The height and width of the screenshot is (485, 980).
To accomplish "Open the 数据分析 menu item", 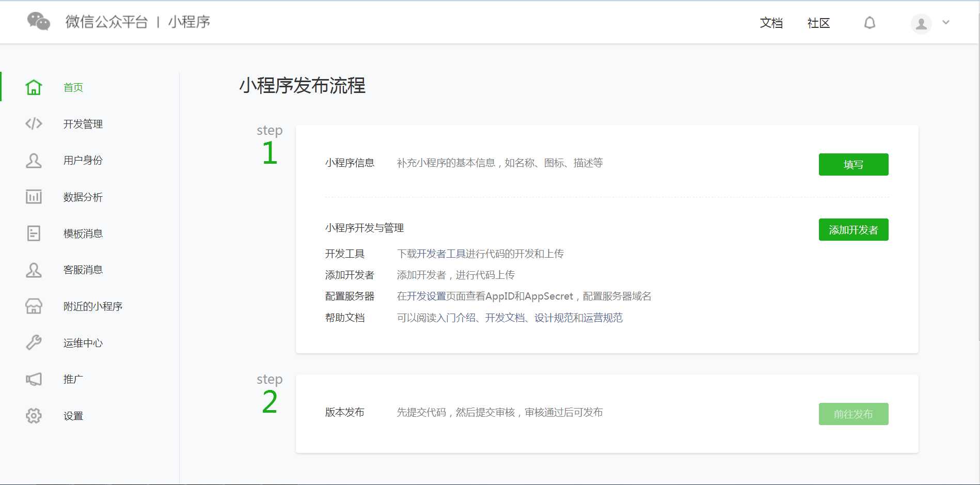I will [83, 197].
